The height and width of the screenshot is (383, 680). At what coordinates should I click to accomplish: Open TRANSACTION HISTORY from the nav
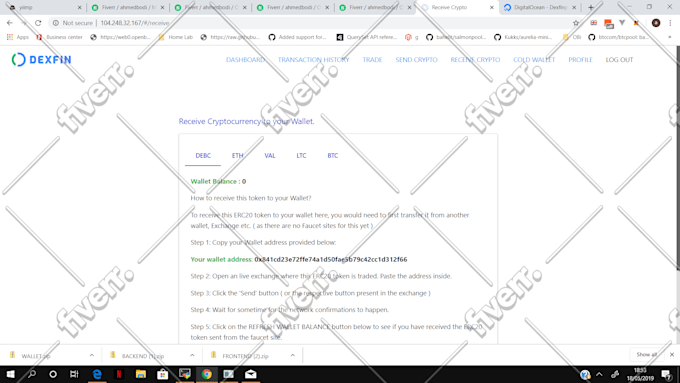click(x=314, y=60)
